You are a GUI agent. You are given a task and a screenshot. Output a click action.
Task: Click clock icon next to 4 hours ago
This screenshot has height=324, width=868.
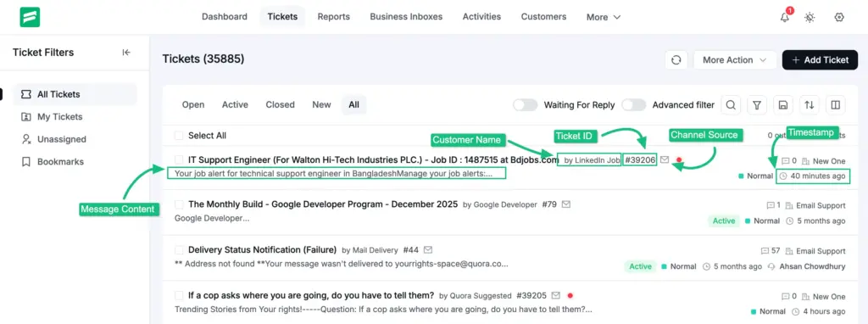pos(795,312)
